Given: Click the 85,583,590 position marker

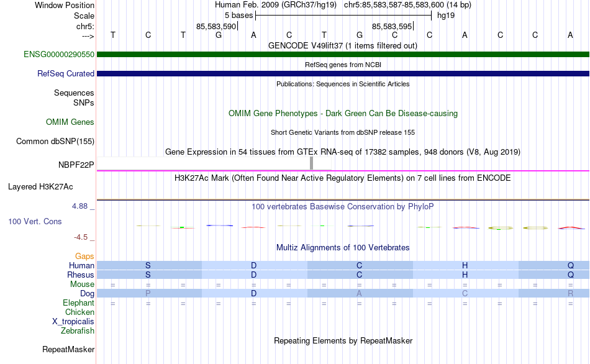Looking at the screenshot, I should pyautogui.click(x=216, y=26).
